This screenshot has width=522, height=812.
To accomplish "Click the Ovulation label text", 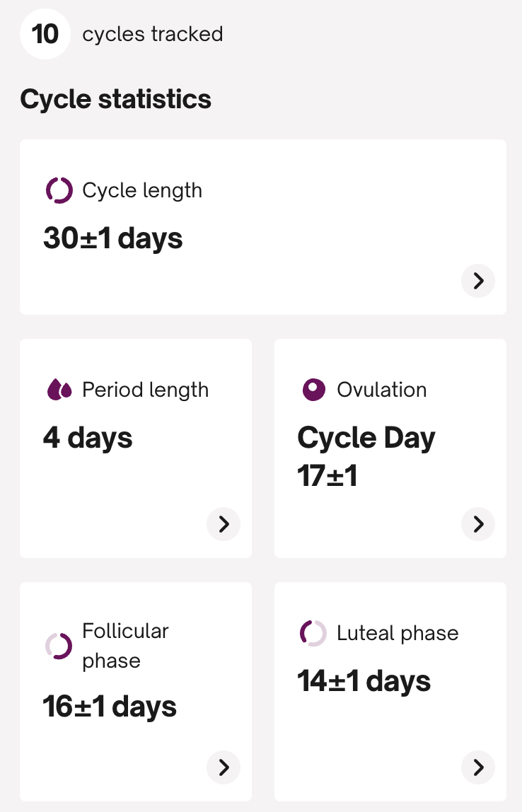I will 382,390.
